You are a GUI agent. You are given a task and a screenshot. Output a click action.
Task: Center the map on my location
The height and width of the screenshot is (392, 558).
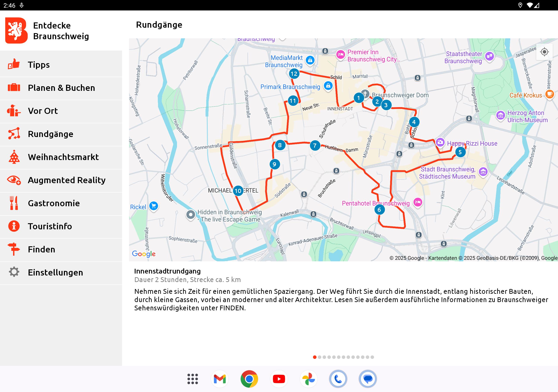(544, 52)
